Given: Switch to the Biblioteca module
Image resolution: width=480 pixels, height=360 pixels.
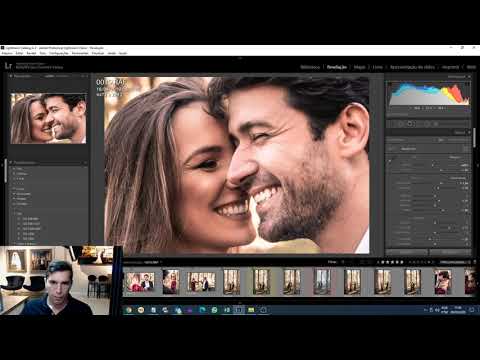Looking at the screenshot, I should (x=310, y=67).
